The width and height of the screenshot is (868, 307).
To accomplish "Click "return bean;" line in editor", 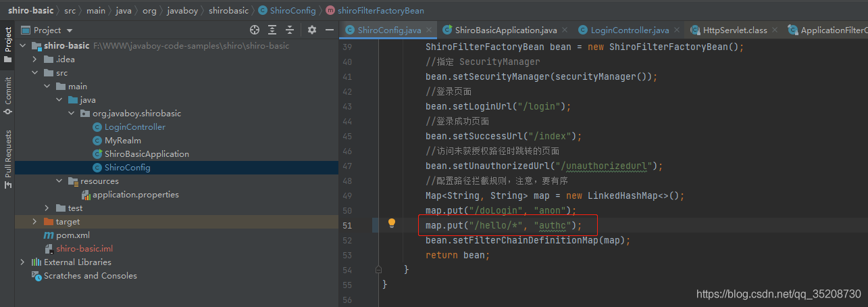I will click(457, 255).
